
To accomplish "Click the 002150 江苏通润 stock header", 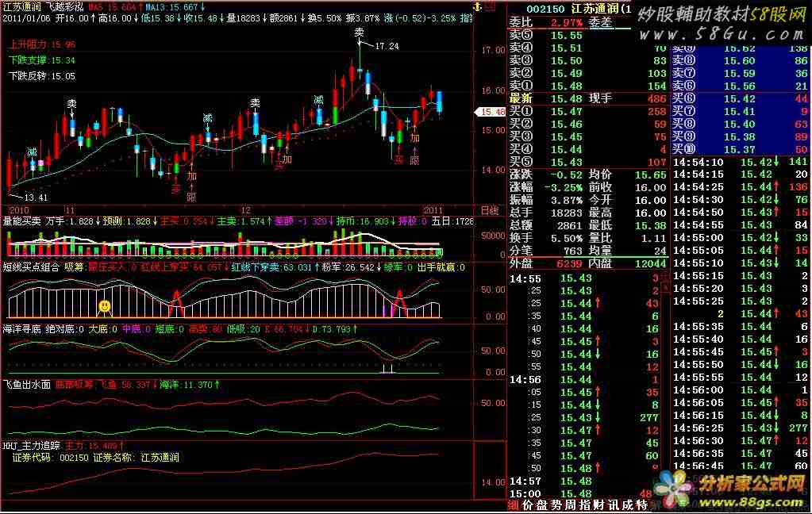I will pos(579,9).
